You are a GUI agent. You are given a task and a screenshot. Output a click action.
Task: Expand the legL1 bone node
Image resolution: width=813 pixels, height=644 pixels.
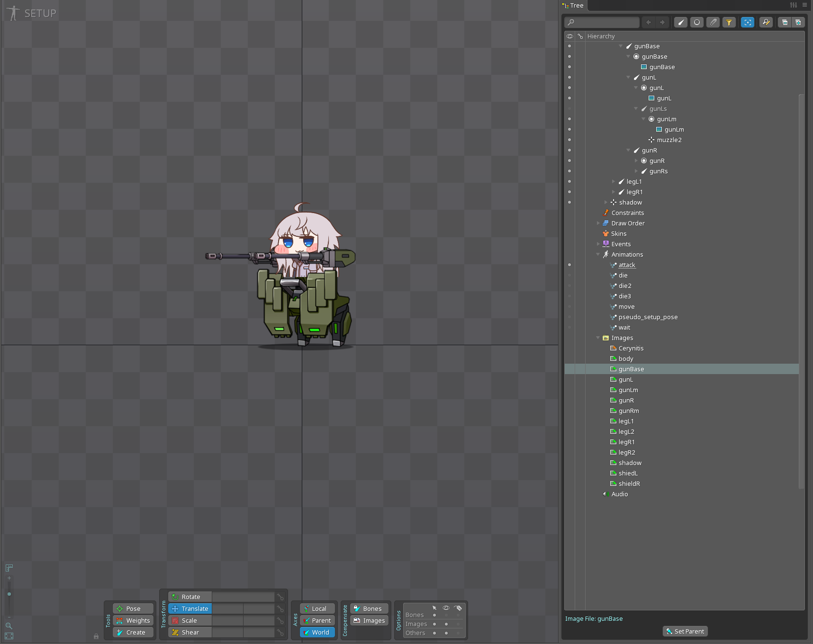tap(614, 181)
